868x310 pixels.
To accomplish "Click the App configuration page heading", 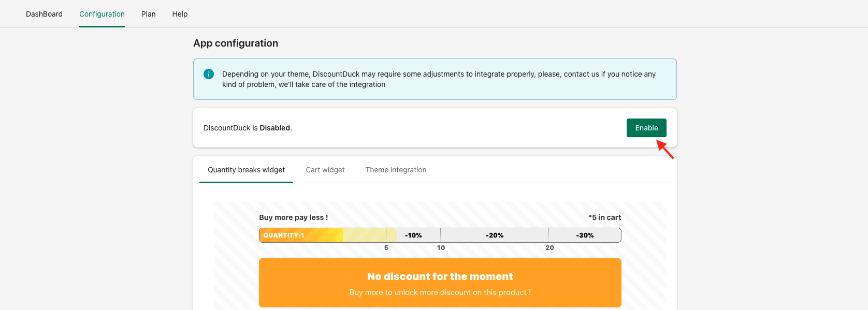I will (236, 43).
